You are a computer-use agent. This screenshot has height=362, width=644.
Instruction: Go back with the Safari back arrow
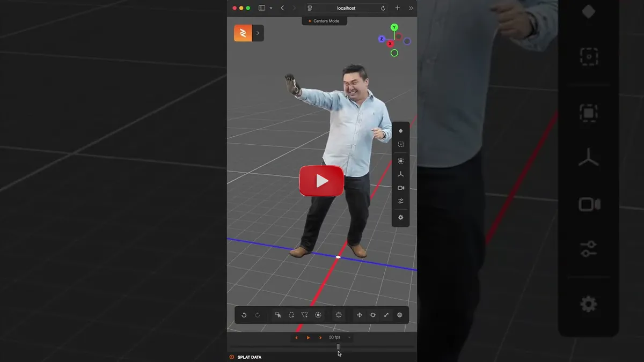[282, 8]
